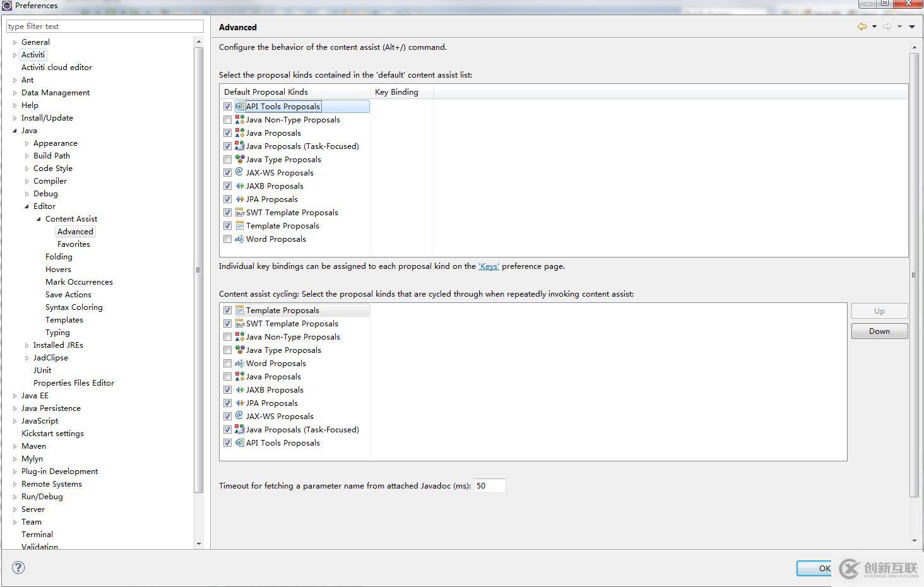Click the Default Proposal Kinds column header
The width and height of the screenshot is (924, 587).
(295, 92)
